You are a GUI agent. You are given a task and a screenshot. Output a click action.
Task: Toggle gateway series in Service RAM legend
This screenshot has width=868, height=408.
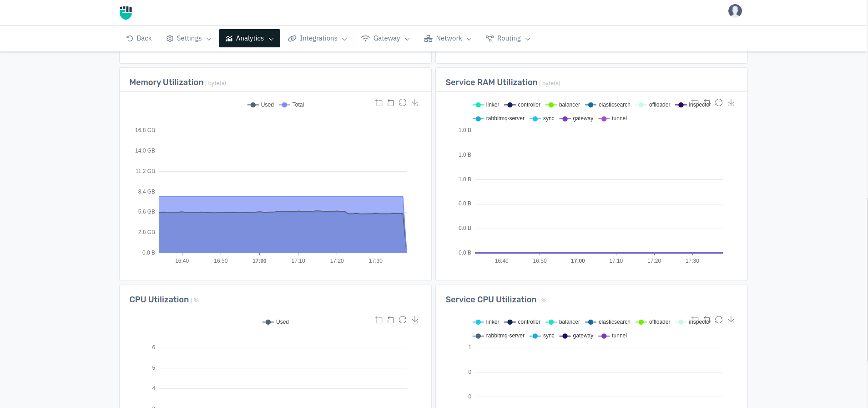coord(576,118)
